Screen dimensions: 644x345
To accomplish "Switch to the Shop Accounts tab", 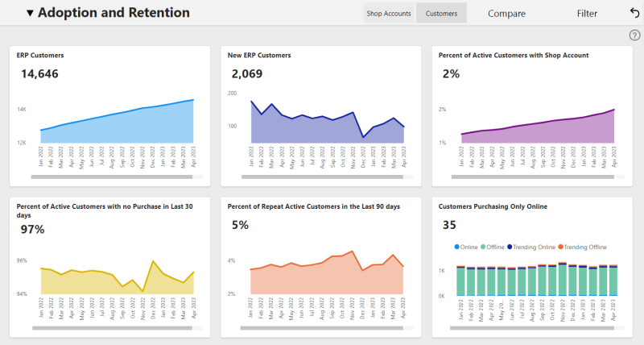I will pos(389,13).
